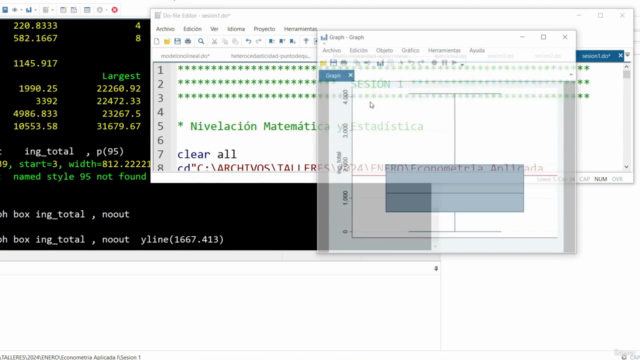Expand the dropdown arrow beside the clock icon
This screenshot has width=640, height=360.
point(106,10)
